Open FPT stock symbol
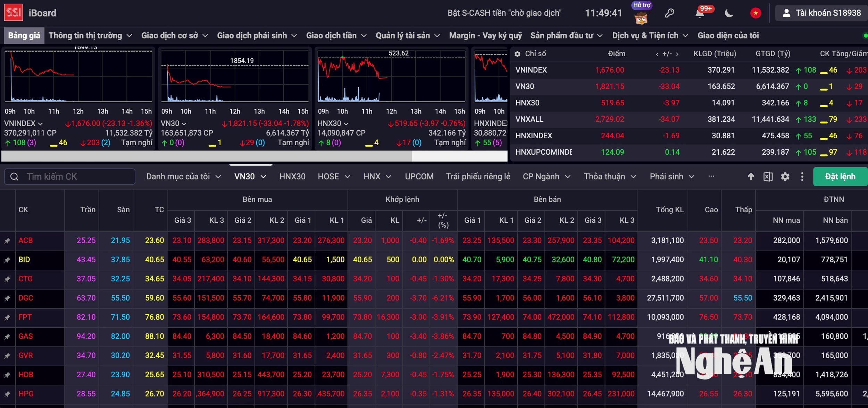This screenshot has height=408, width=868. click(25, 317)
